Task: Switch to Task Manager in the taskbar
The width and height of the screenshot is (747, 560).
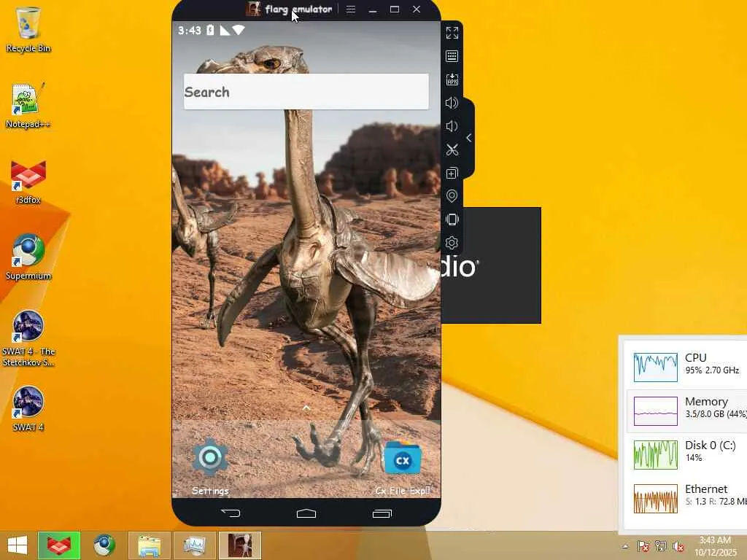Action: 195,545
